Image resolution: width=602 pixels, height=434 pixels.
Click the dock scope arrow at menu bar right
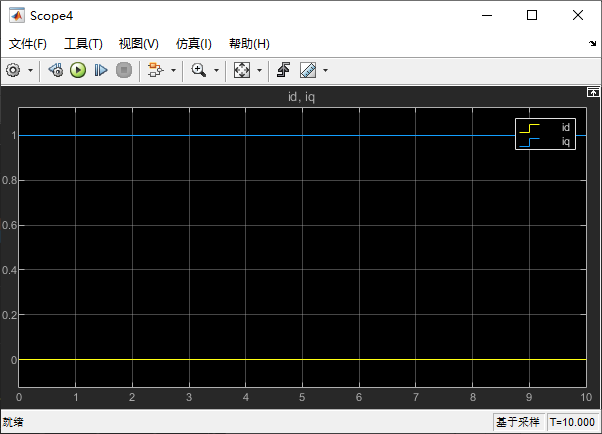click(x=593, y=43)
